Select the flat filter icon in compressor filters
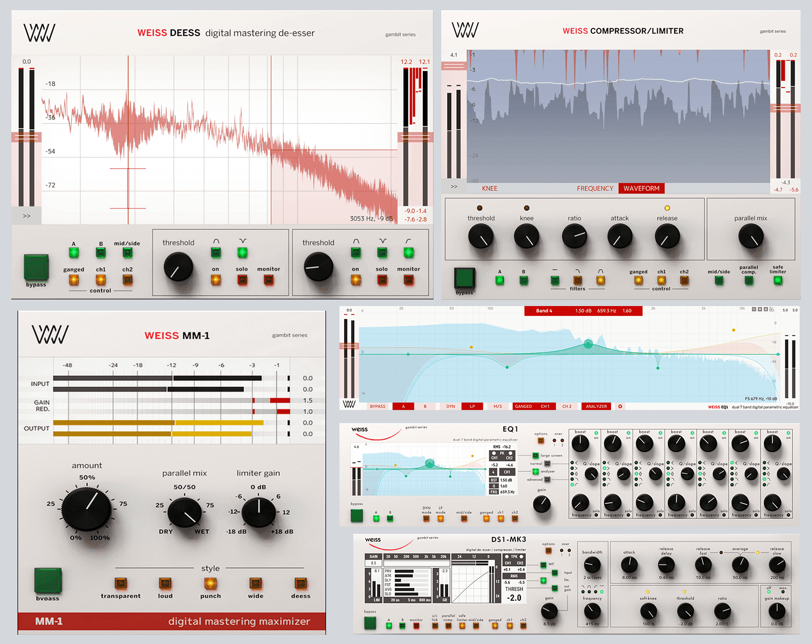This screenshot has height=644, width=812. tap(554, 280)
